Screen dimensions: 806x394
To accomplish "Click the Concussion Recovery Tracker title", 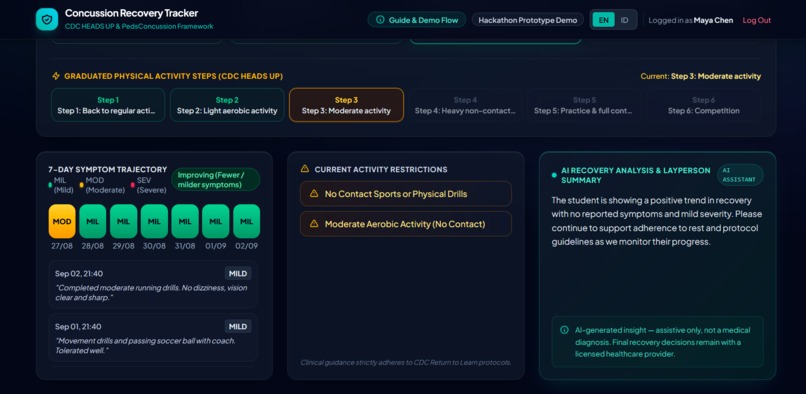I will point(132,13).
